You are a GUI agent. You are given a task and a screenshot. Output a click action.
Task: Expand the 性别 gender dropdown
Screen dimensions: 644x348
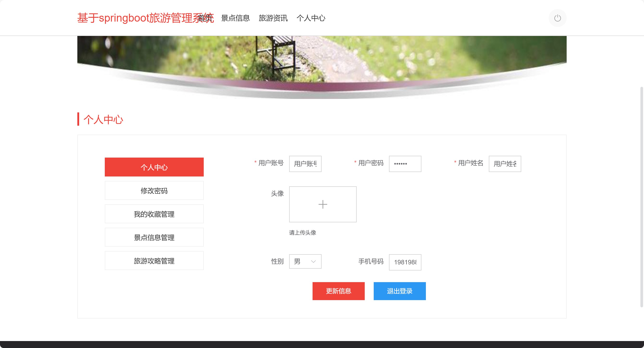[305, 261]
